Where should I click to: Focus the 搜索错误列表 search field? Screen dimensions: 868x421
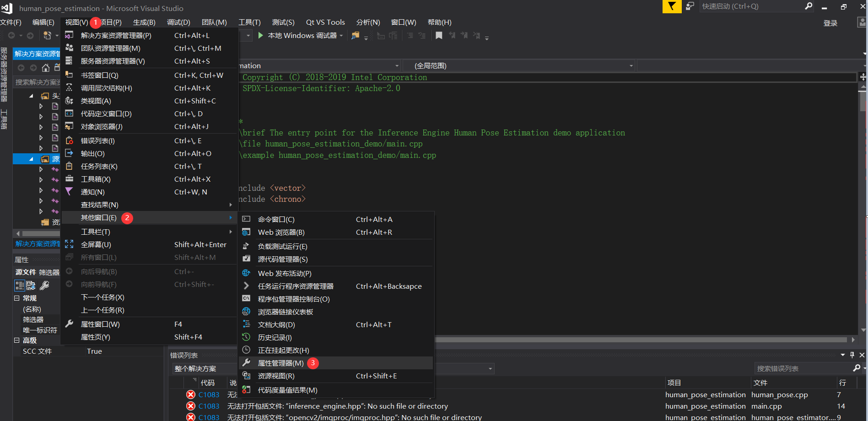pyautogui.click(x=803, y=368)
